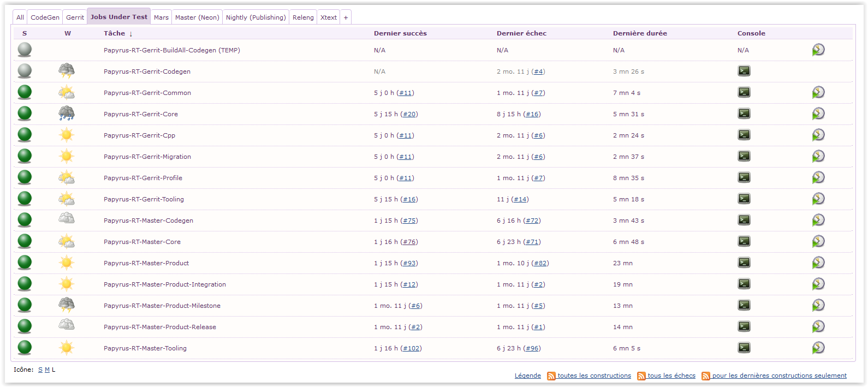868x387 pixels.
Task: Switch to the All view tab
Action: pyautogui.click(x=20, y=17)
